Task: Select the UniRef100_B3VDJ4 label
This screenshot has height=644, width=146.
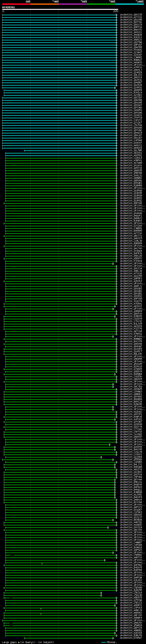Action: pyautogui.click(x=131, y=93)
